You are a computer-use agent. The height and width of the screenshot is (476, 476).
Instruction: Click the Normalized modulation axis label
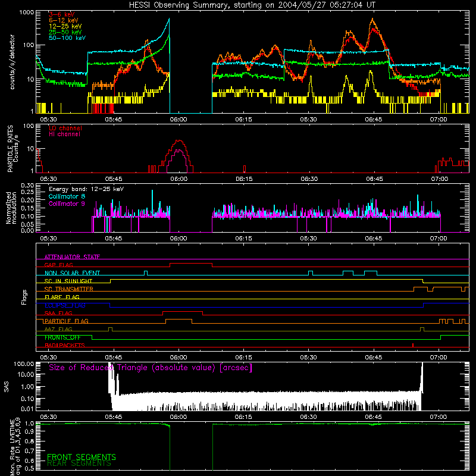(11, 208)
